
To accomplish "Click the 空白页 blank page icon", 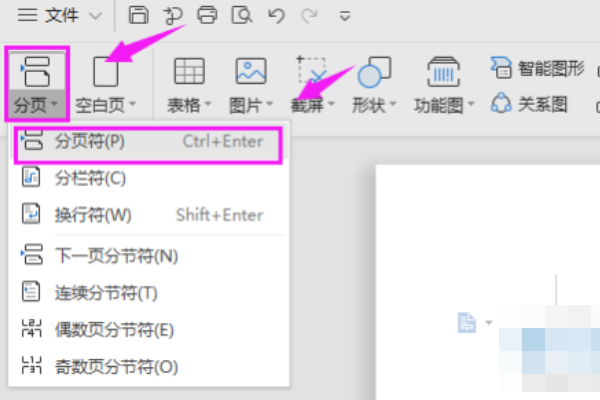I will [106, 71].
